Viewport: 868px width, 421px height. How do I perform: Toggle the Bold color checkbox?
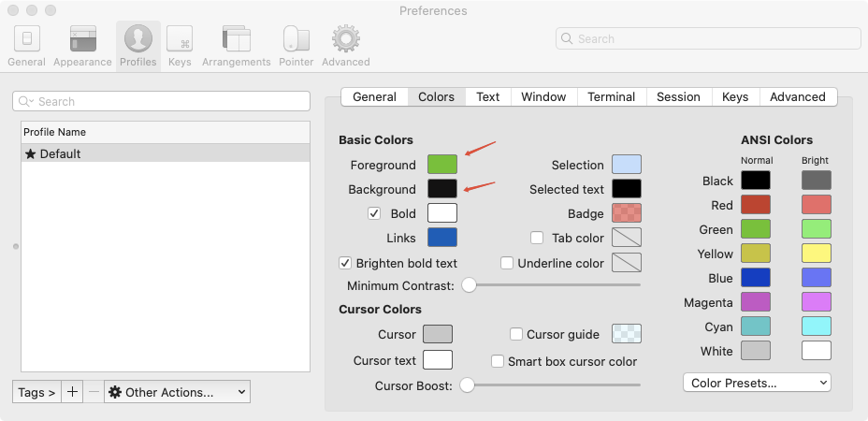tap(374, 213)
